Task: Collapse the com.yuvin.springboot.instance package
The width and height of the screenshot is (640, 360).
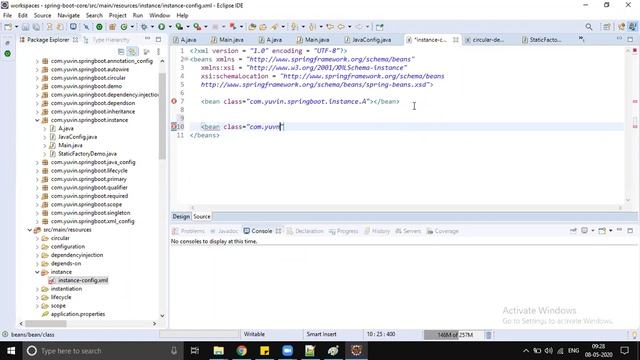Action: pyautogui.click(x=37, y=120)
